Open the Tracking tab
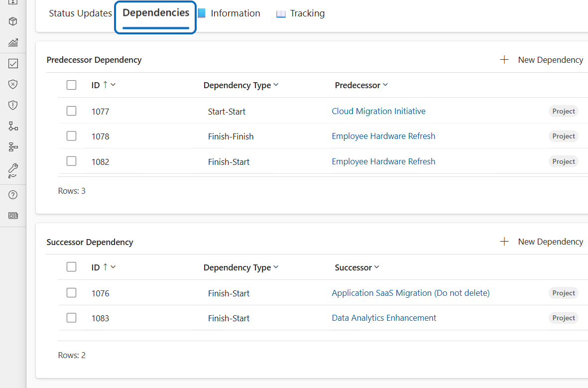Viewport: 588px width, 388px height. (301, 13)
